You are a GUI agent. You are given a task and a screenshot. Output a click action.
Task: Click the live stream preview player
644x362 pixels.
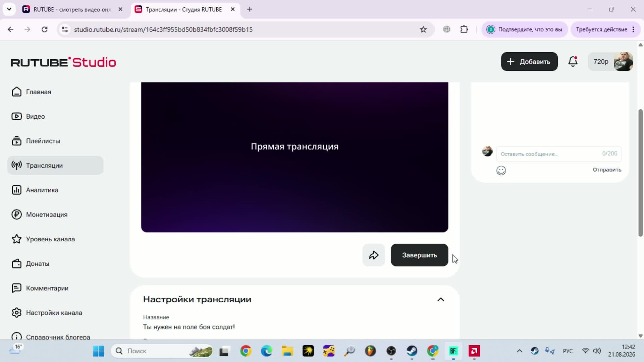tap(294, 157)
